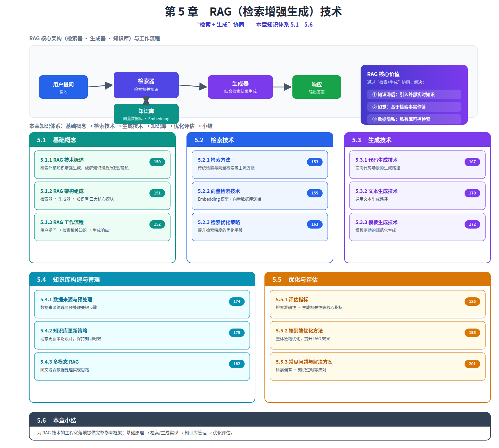499x448 pixels.
Task: Click the RAG 核心架构 section caption
Action: point(95,38)
